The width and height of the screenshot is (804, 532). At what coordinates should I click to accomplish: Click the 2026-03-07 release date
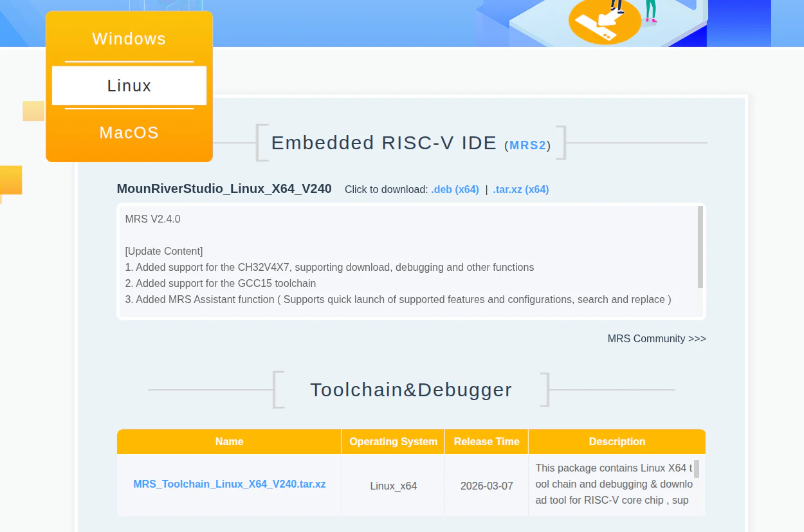click(487, 486)
